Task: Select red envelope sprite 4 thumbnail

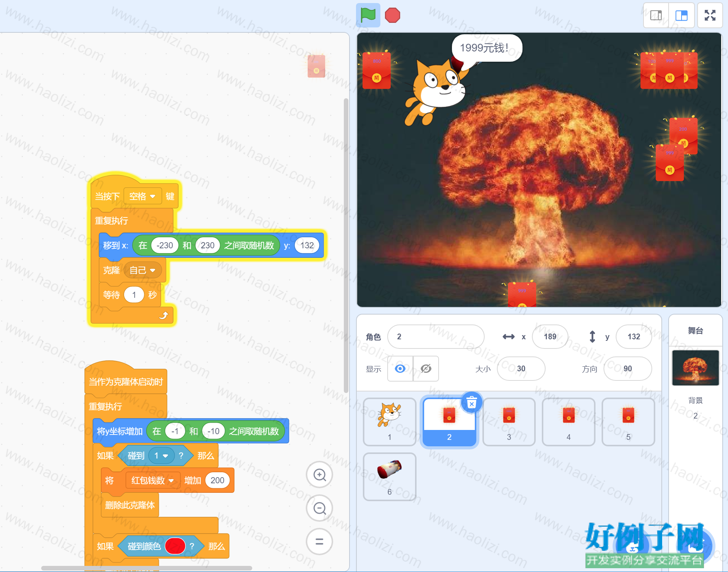Action: click(568, 422)
